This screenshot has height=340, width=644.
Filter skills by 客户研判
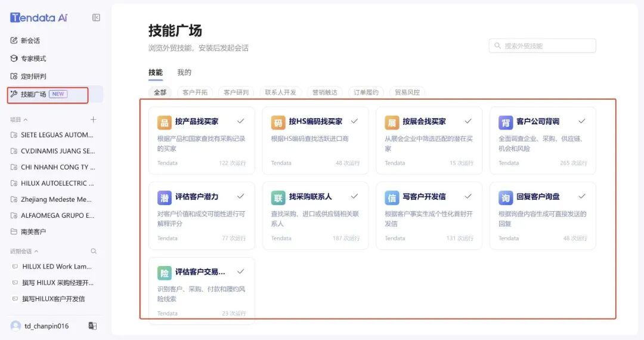click(236, 92)
